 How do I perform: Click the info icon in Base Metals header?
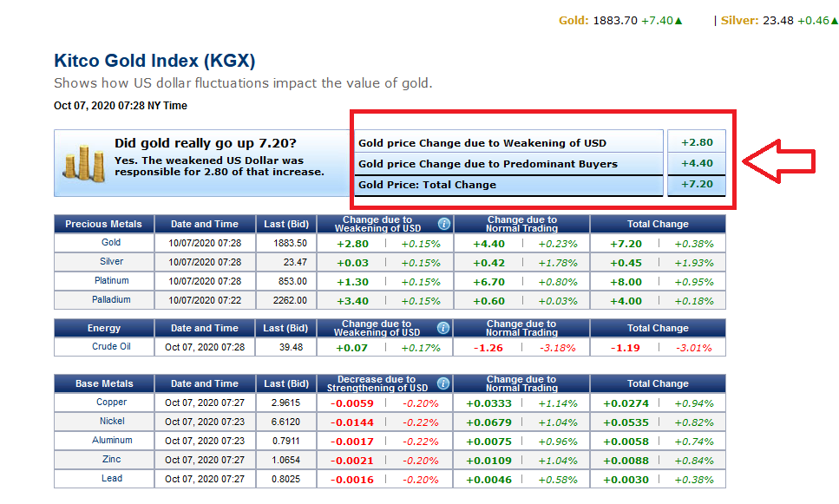click(x=443, y=383)
